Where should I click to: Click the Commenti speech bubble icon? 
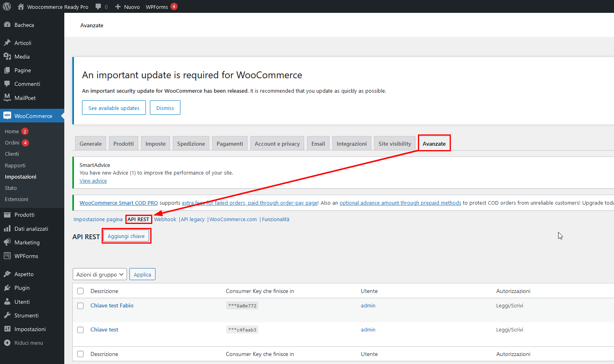(x=7, y=84)
